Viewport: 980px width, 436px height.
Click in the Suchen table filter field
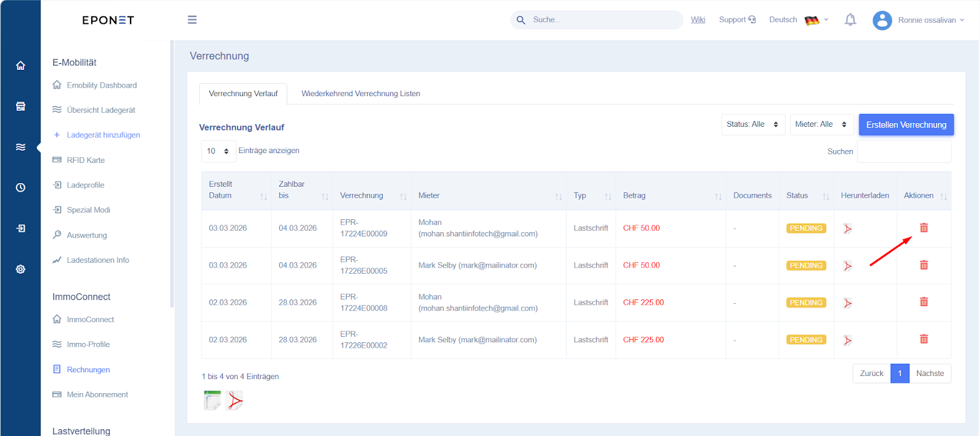pos(903,152)
